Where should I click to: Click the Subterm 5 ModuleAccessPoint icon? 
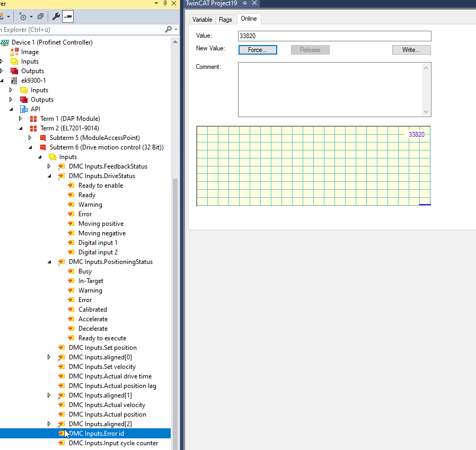[x=43, y=138]
